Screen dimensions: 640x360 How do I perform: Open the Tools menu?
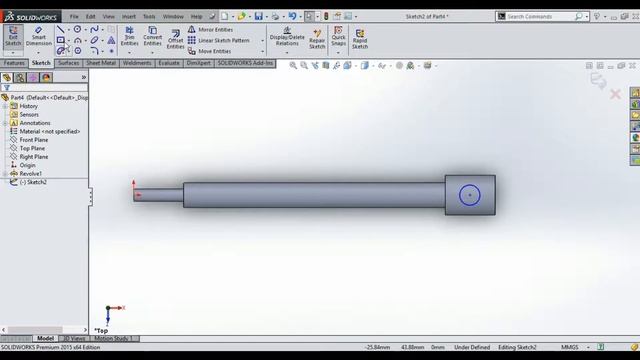click(x=149, y=17)
